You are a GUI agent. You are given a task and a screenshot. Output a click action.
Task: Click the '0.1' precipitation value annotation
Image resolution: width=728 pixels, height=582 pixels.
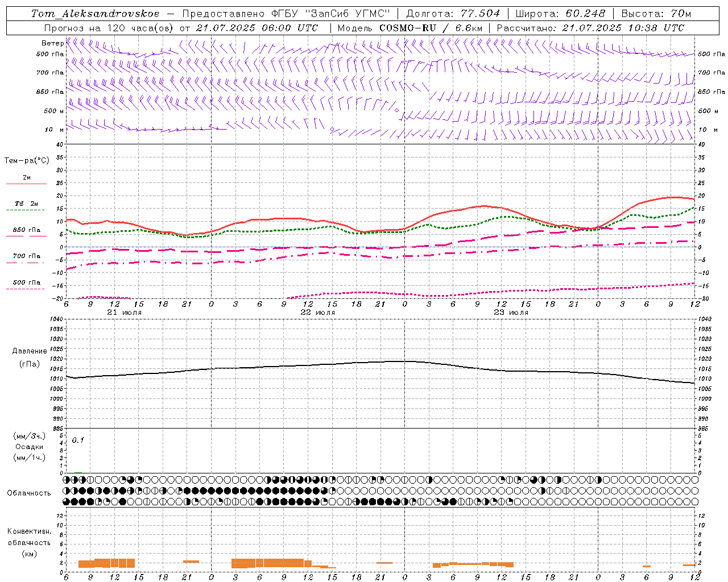(78, 440)
